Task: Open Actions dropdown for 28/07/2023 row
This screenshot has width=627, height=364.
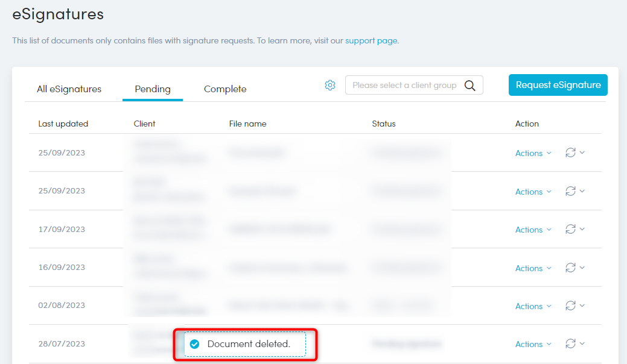Action: 533,344
